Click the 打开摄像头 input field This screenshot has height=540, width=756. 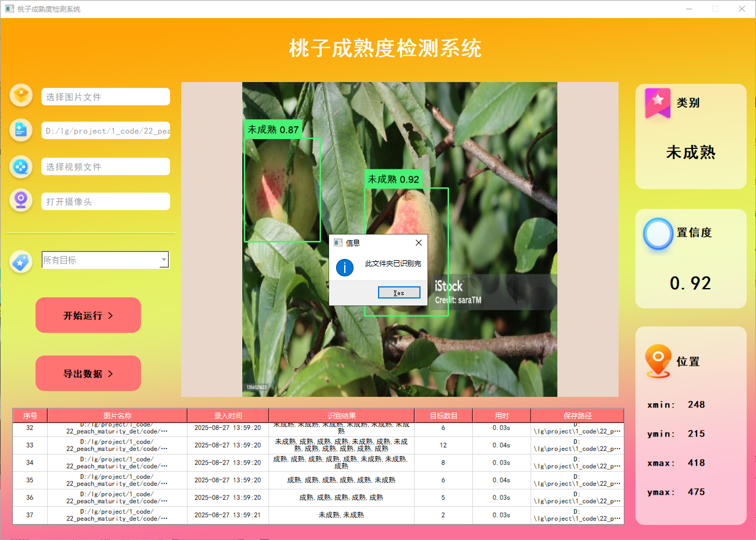click(105, 201)
